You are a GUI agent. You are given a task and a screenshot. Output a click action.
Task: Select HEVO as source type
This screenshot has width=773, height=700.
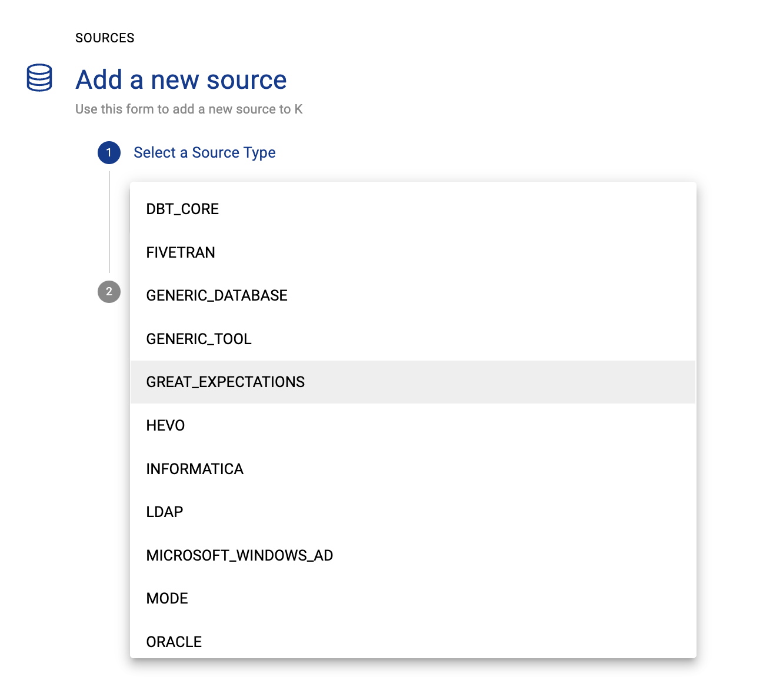tap(165, 426)
